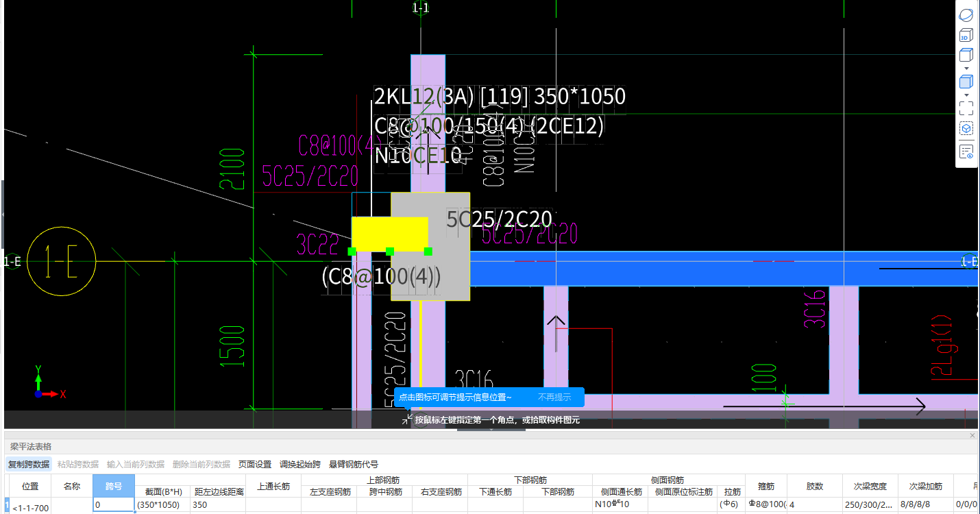The width and height of the screenshot is (980, 514).
Task: Click the (C8@100(4)) stirrup annotation
Action: tap(381, 277)
